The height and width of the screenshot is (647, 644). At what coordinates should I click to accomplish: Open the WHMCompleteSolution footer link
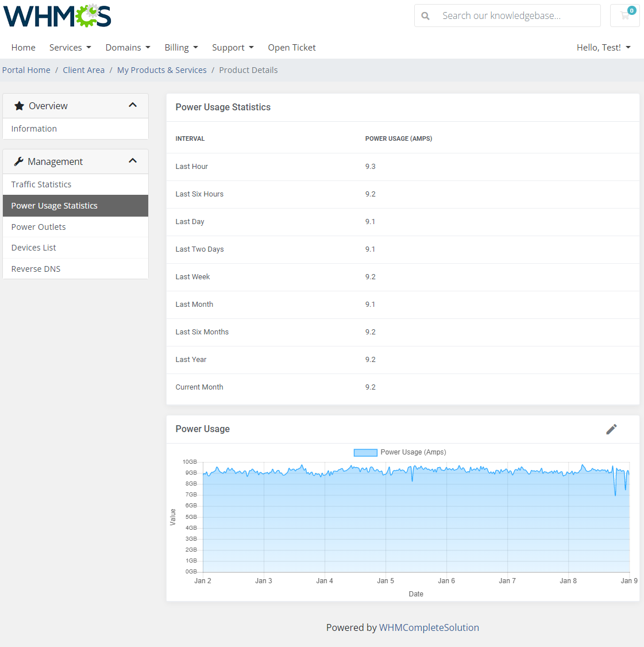(429, 627)
